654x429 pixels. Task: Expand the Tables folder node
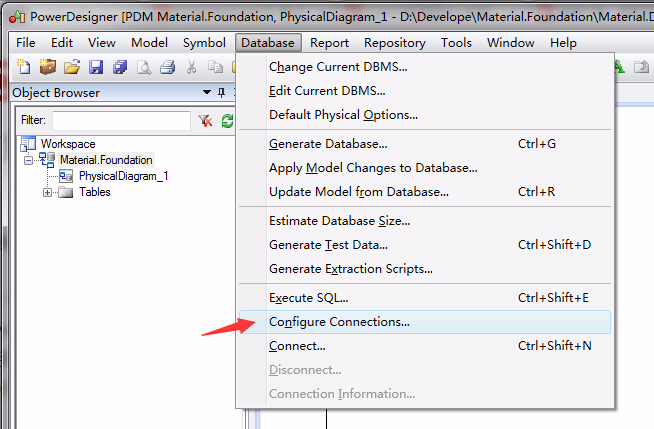[x=47, y=192]
